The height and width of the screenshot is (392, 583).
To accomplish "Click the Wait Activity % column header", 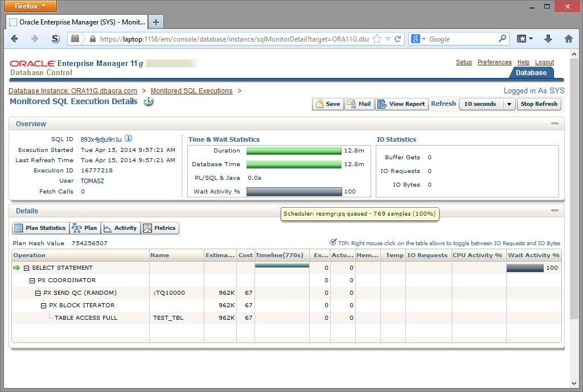I will [x=534, y=255].
